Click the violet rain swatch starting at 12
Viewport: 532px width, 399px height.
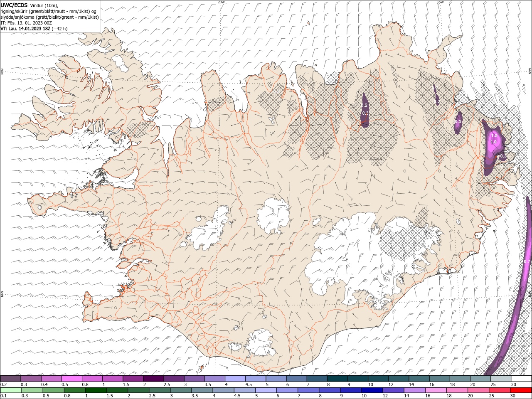tap(394, 390)
